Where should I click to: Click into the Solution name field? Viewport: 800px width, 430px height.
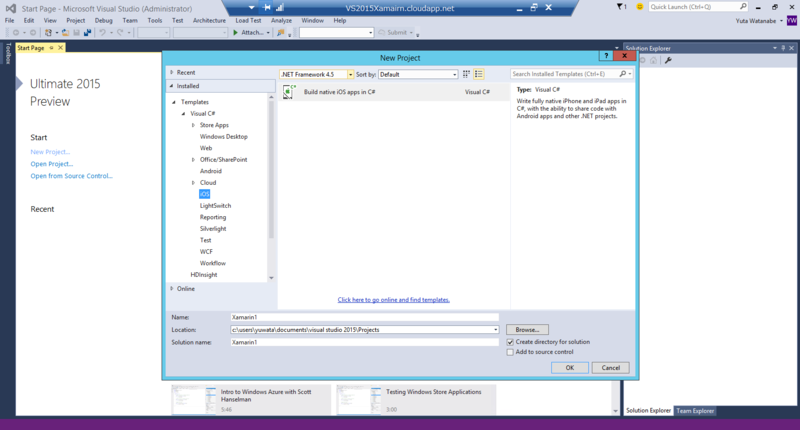point(364,342)
